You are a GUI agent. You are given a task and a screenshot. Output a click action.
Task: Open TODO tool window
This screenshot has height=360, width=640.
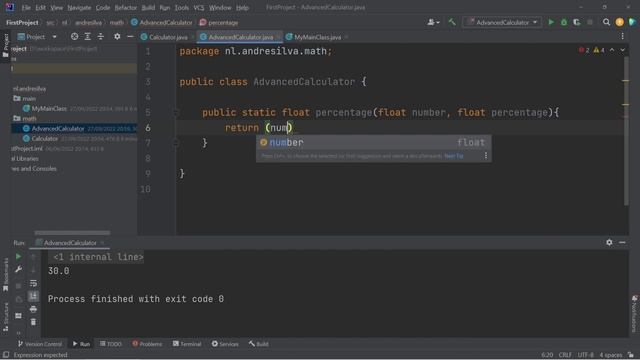click(x=111, y=344)
